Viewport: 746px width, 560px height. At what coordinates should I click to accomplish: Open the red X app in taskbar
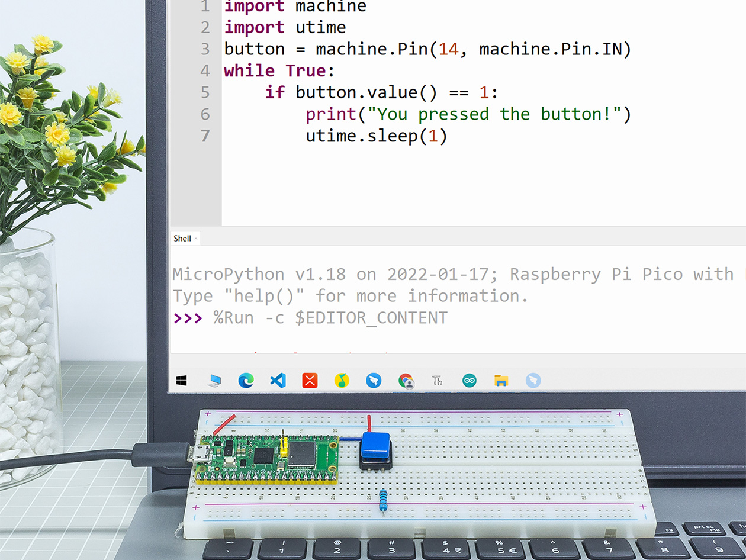pos(310,381)
